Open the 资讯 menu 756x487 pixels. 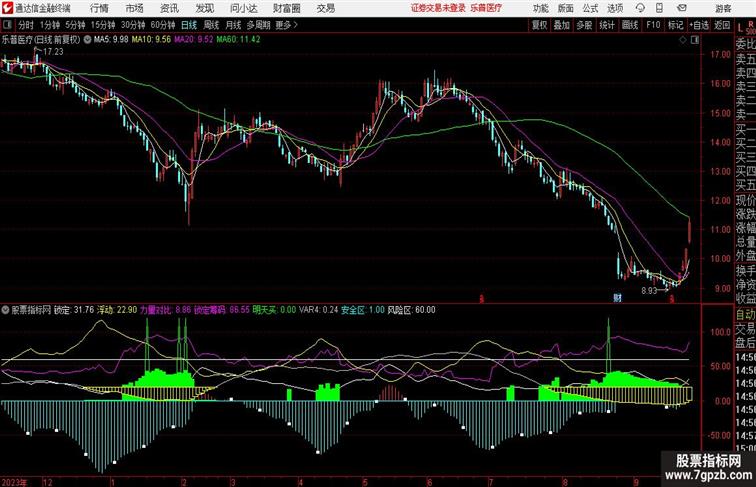click(x=169, y=8)
